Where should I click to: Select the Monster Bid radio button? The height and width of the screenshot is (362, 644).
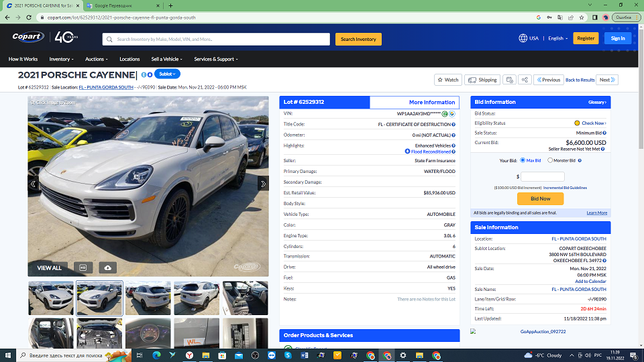coord(550,160)
